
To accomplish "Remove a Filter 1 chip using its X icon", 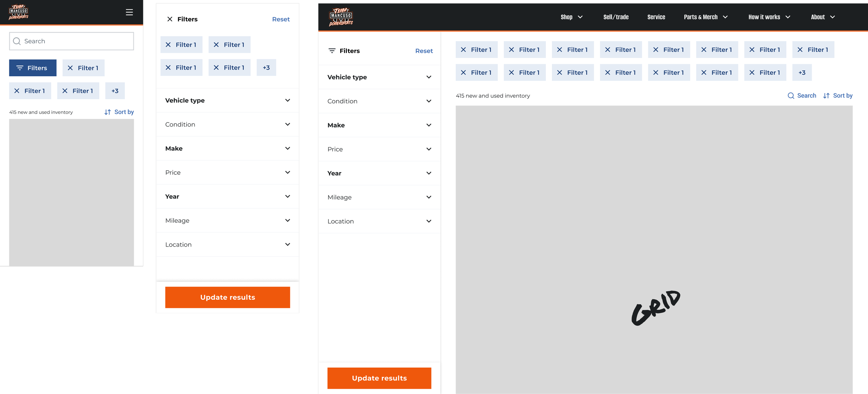I will [168, 44].
